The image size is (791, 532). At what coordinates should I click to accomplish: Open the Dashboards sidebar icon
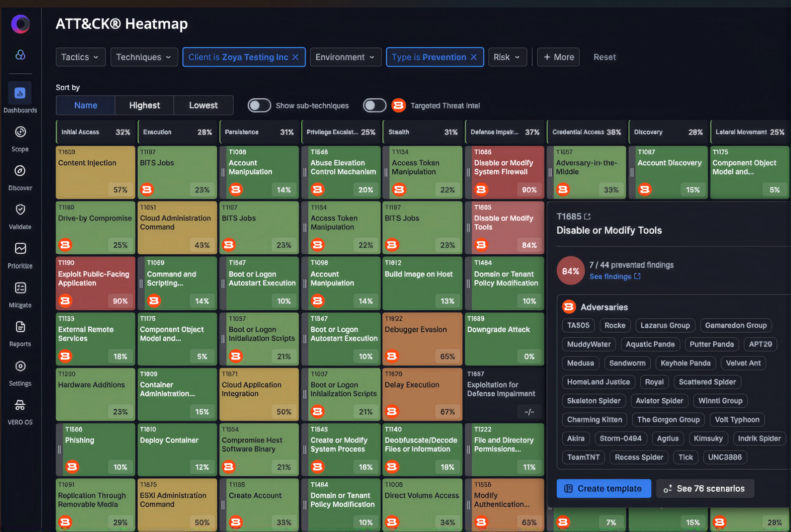pyautogui.click(x=20, y=93)
